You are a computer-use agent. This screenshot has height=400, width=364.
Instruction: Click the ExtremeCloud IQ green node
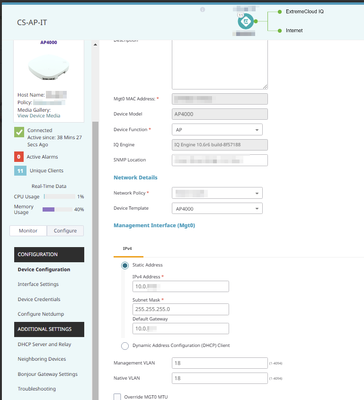[x=280, y=12]
